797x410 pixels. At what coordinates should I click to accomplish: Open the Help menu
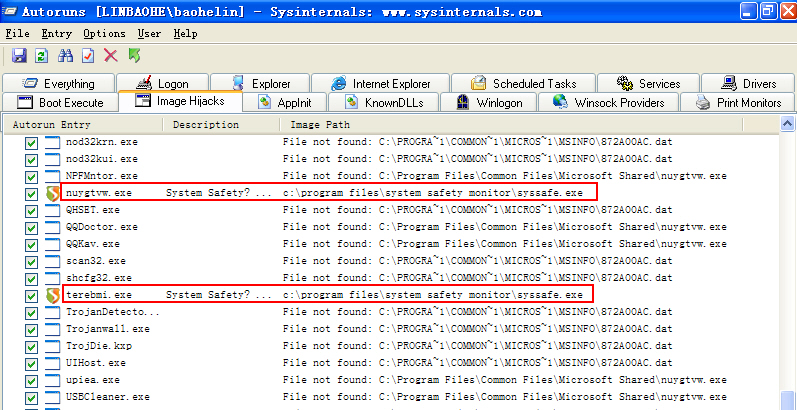[185, 34]
